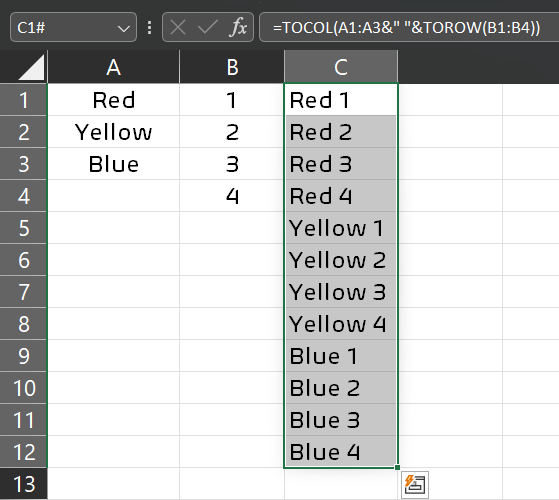Viewport: 559px width, 500px height.
Task: Open the Name Box dropdown arrow
Action: tap(124, 29)
